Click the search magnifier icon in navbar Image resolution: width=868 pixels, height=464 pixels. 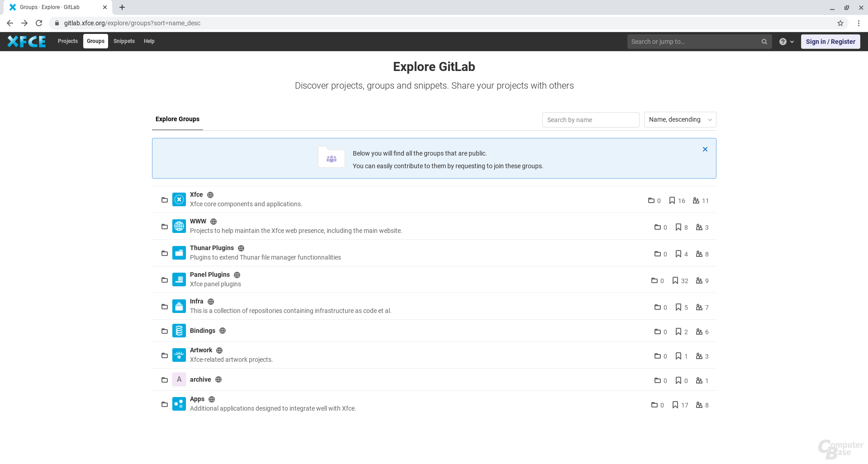(764, 42)
